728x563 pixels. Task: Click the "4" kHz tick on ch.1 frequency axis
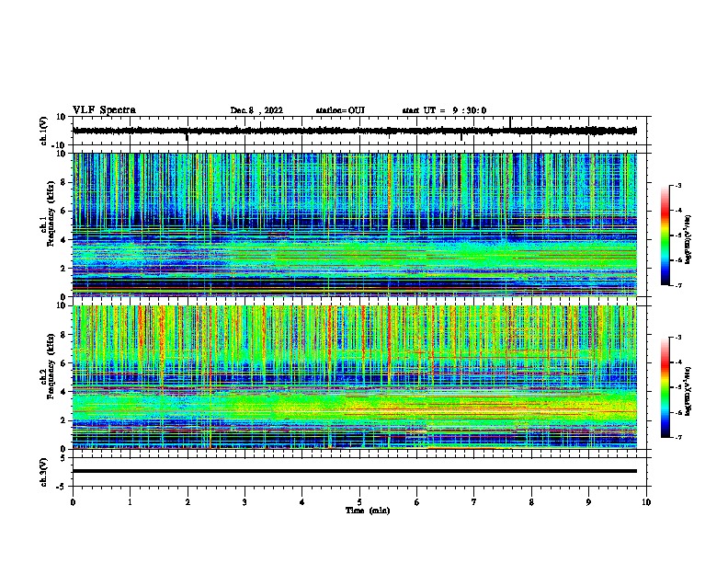64,240
